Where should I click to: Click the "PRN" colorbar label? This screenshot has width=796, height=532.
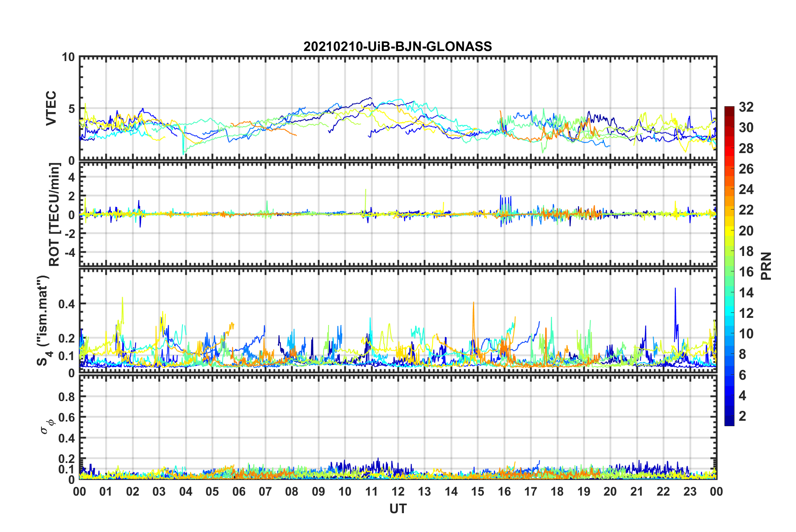766,266
